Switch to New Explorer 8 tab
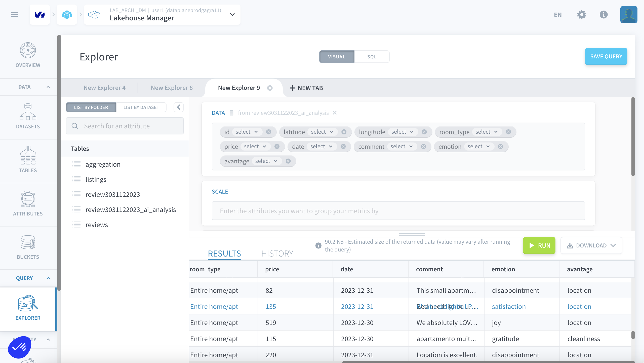The width and height of the screenshot is (644, 363). pyautogui.click(x=172, y=88)
